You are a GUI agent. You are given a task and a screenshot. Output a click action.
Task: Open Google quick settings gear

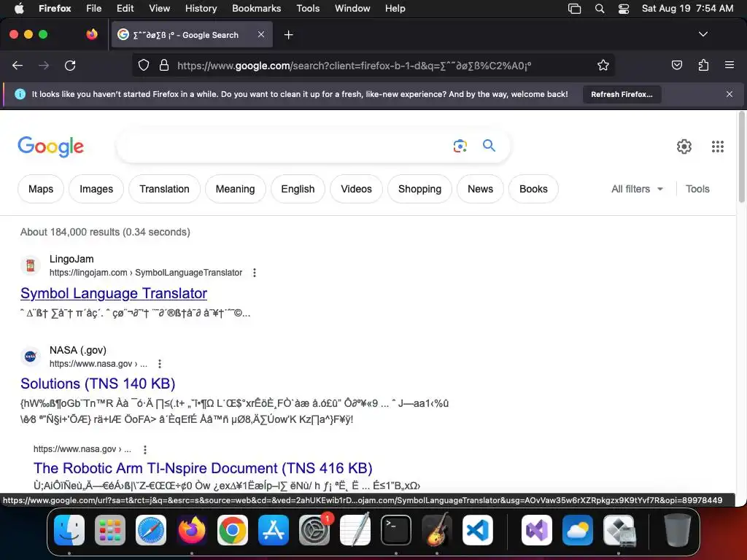684,146
